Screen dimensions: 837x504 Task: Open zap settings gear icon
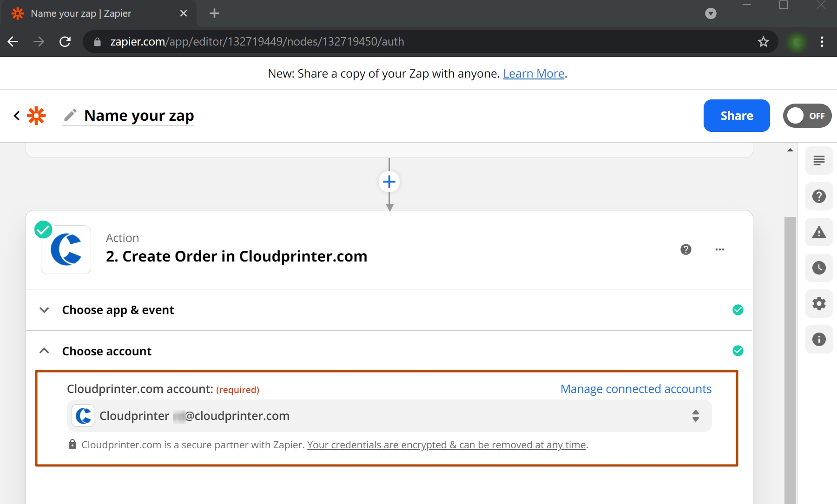(x=819, y=304)
